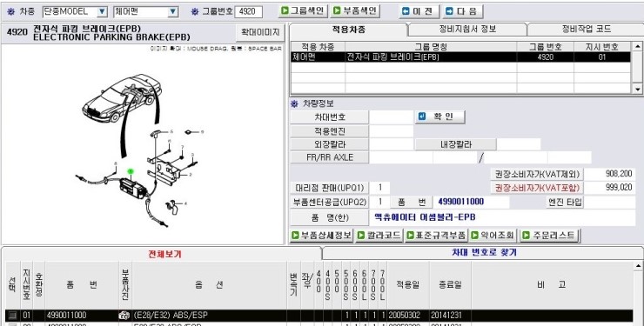Click the 적용일 column header
This screenshot has width=644, height=326.
pos(408,285)
